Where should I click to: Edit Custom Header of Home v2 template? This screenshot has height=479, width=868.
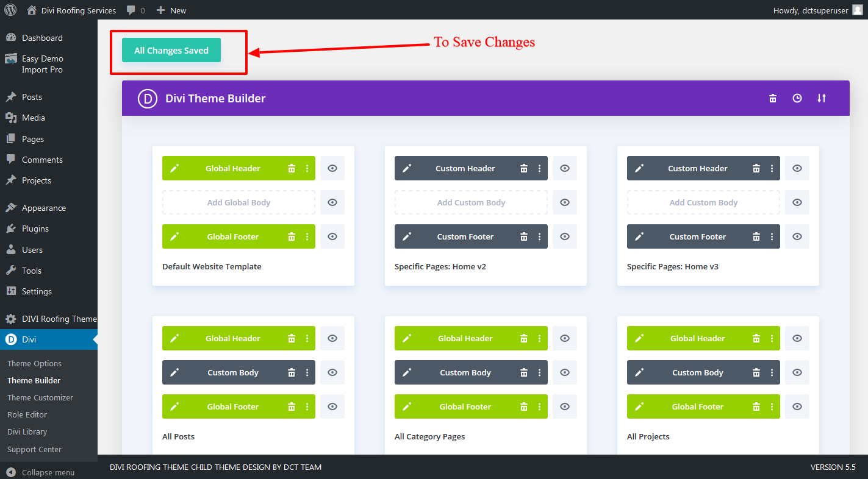point(407,168)
